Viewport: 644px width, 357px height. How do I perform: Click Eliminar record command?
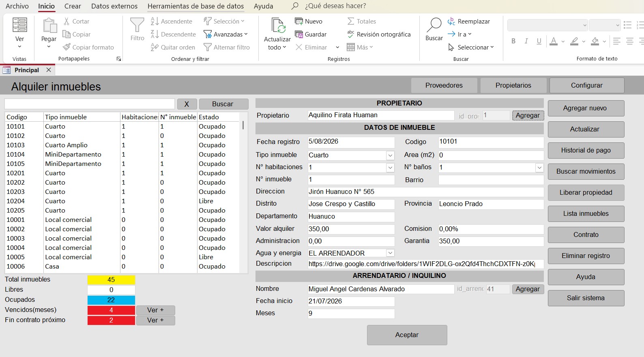311,47
